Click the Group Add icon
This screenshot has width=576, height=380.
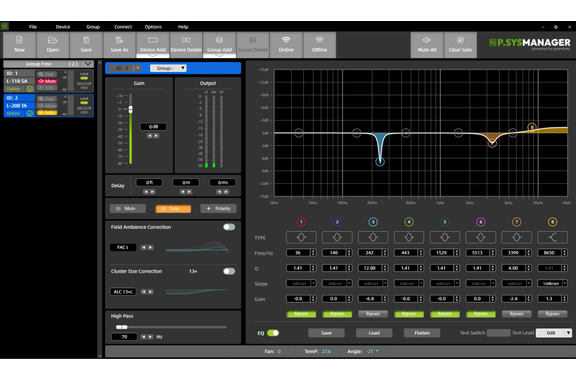pyautogui.click(x=219, y=44)
